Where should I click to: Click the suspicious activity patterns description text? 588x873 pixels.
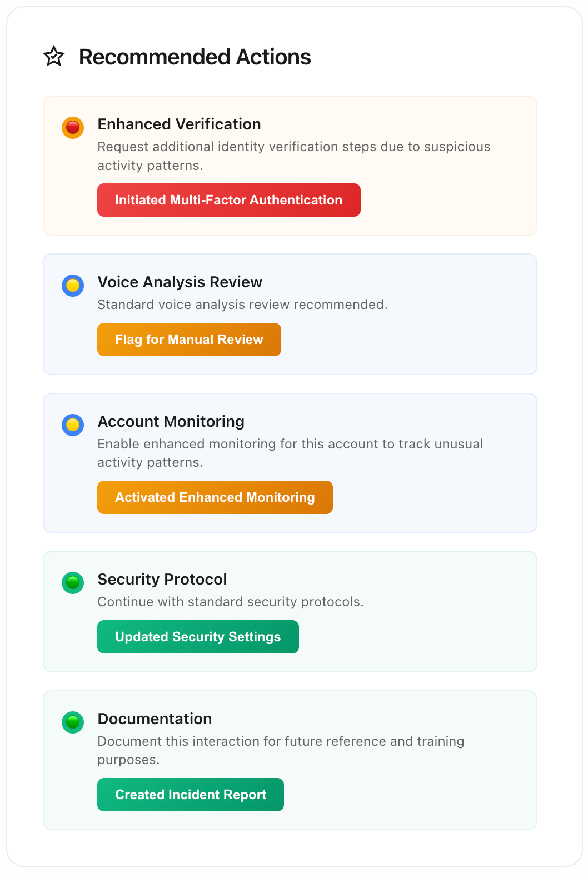(293, 156)
